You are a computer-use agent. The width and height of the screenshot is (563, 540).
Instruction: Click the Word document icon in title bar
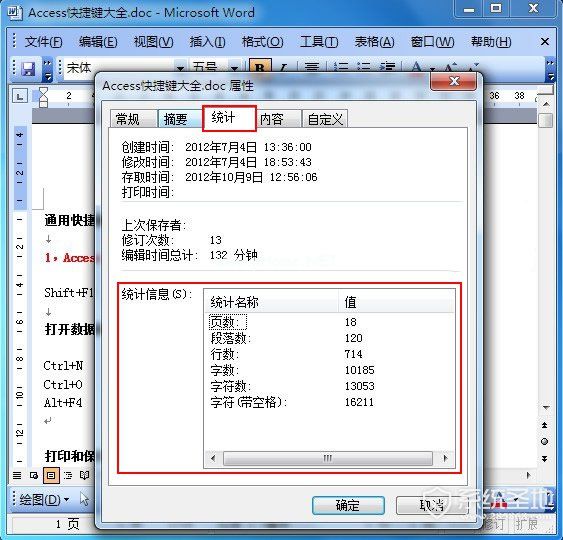(x=14, y=13)
